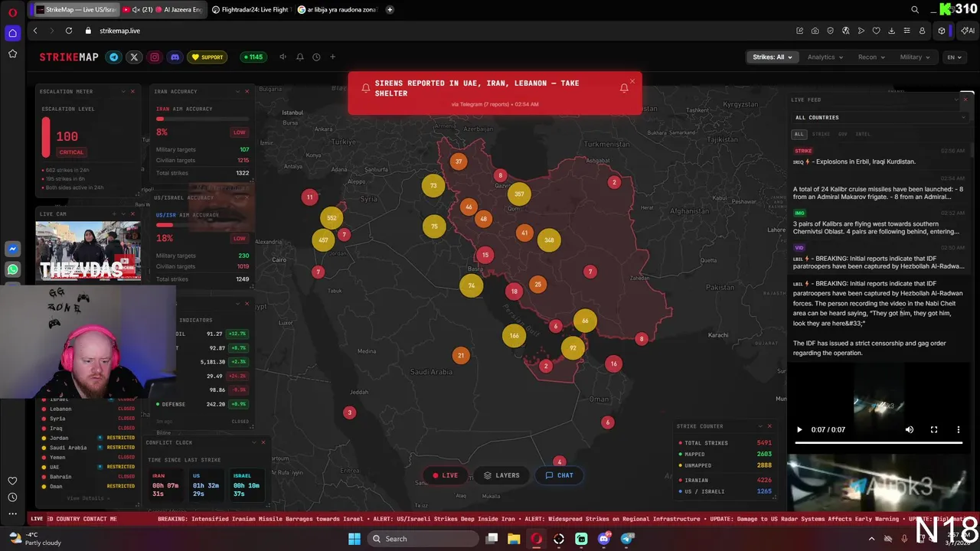Open File Explorer from the taskbar

click(514, 539)
